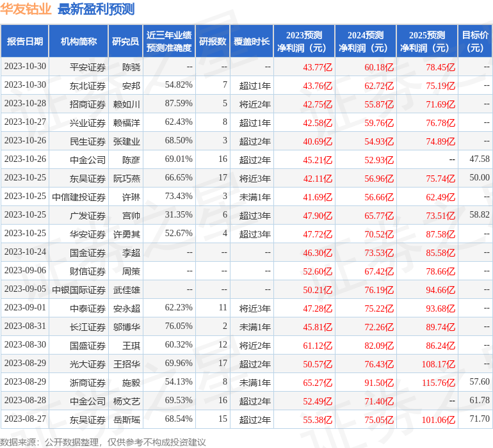This screenshot has height=448, width=493.
Task: Select the 2025预测净利润 column header
Action: (427, 41)
